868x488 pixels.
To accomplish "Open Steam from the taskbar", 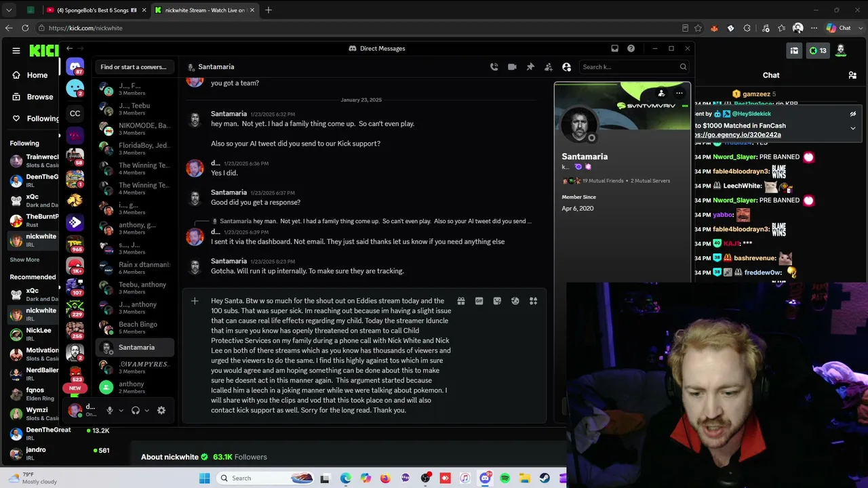I will tap(545, 479).
